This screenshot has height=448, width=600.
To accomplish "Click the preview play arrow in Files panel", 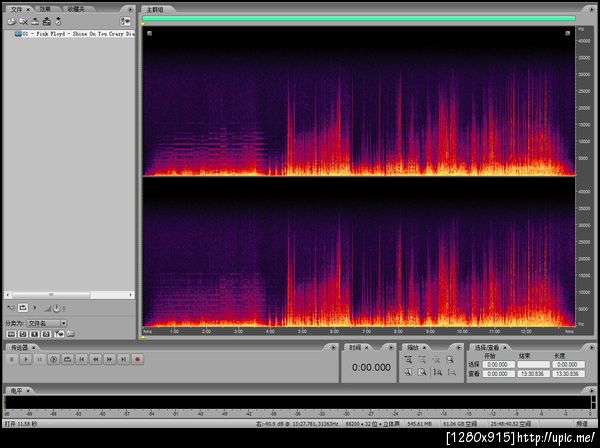I will point(35,308).
